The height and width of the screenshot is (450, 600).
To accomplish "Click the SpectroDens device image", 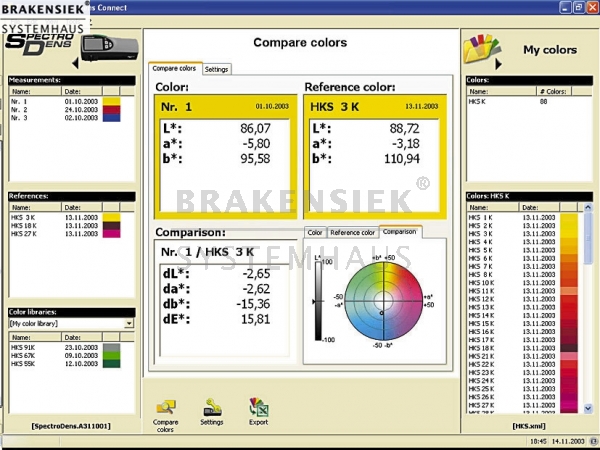I will pyautogui.click(x=109, y=48).
